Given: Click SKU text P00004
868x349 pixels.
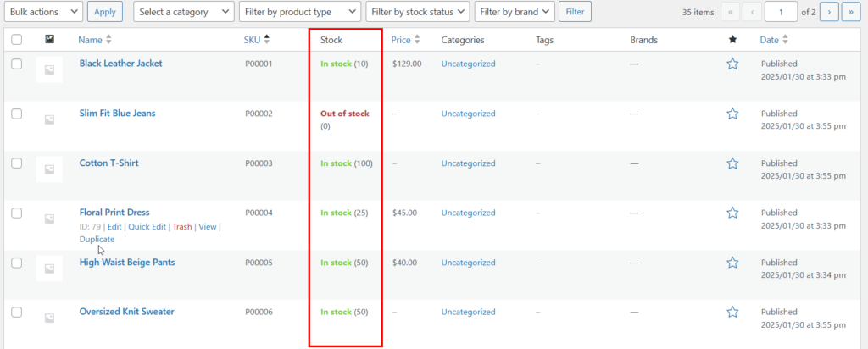Looking at the screenshot, I should pos(259,213).
